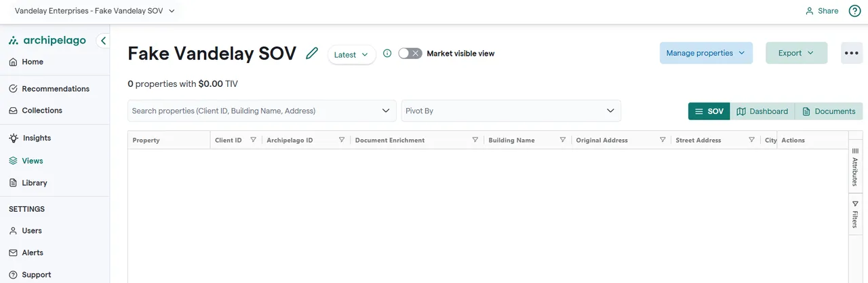This screenshot has height=283, width=868.
Task: Open the help question mark icon
Action: click(854, 11)
